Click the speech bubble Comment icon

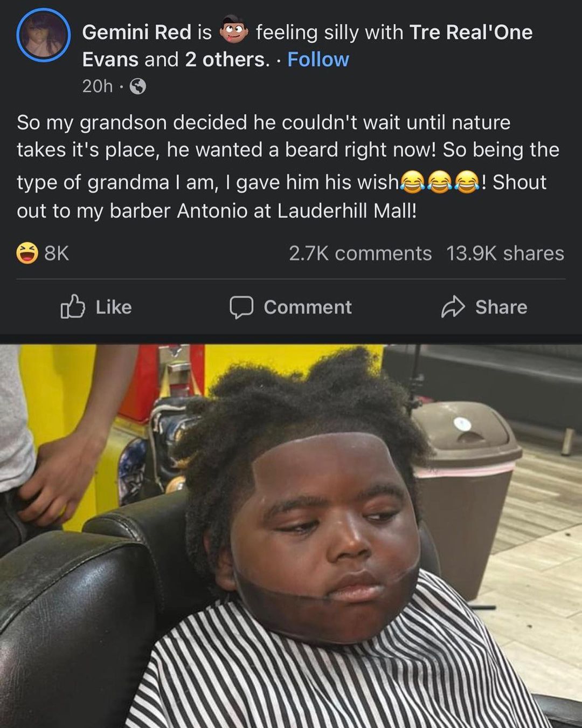point(241,307)
